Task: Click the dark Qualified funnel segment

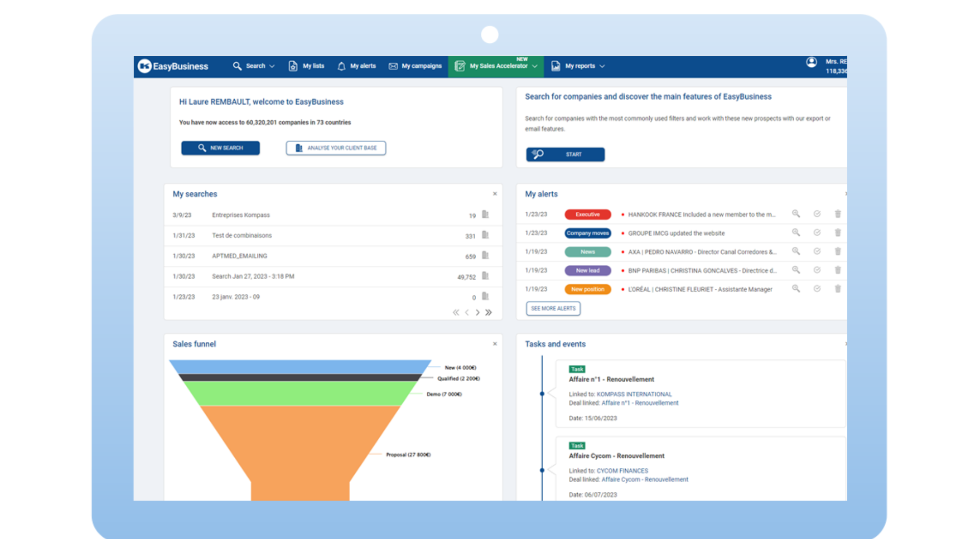Action: point(300,378)
